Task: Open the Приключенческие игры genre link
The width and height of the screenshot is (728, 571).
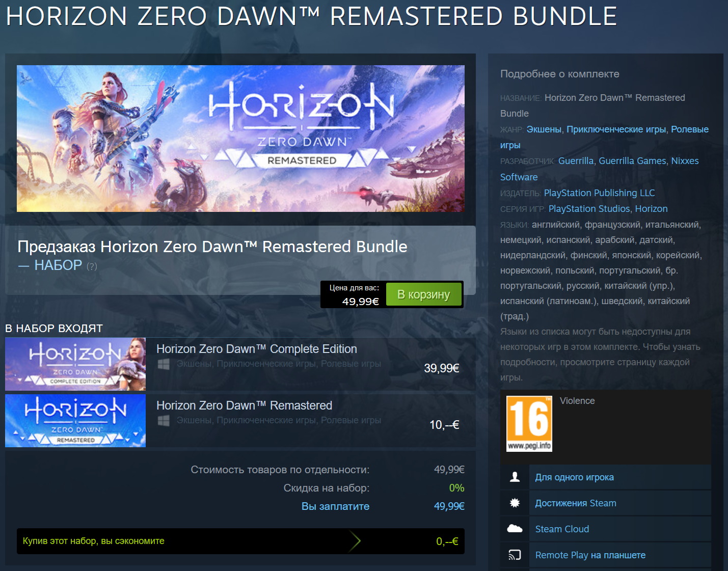Action: (x=616, y=129)
